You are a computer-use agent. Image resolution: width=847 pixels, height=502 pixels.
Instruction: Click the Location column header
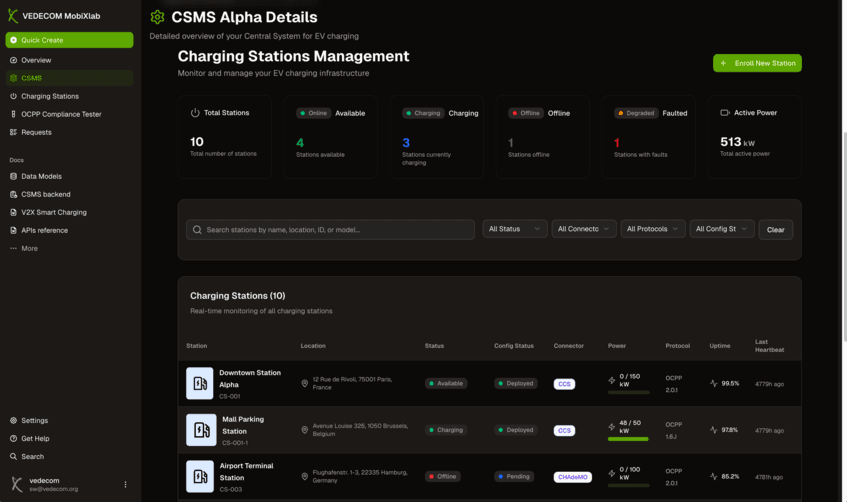[313, 346]
